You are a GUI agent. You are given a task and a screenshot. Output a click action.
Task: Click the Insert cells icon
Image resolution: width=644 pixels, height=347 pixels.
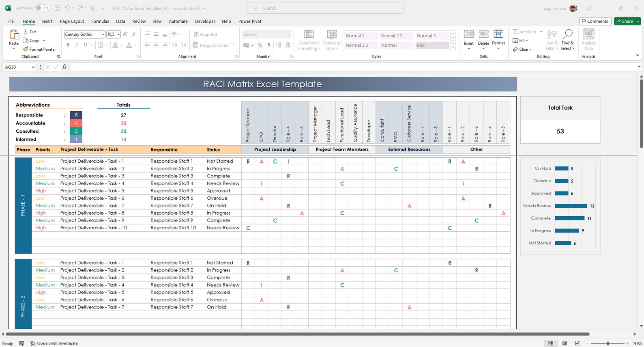pyautogui.click(x=469, y=34)
